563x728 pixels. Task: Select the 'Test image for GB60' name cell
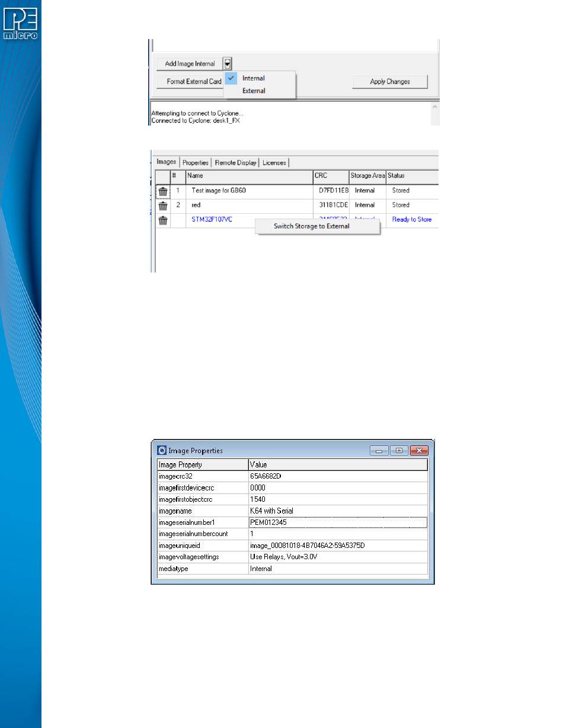[x=249, y=191]
